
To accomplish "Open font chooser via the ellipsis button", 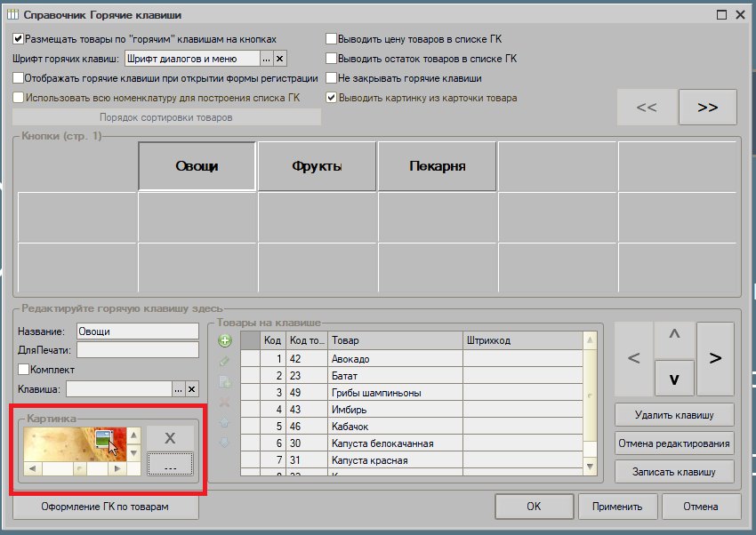I will (x=266, y=59).
